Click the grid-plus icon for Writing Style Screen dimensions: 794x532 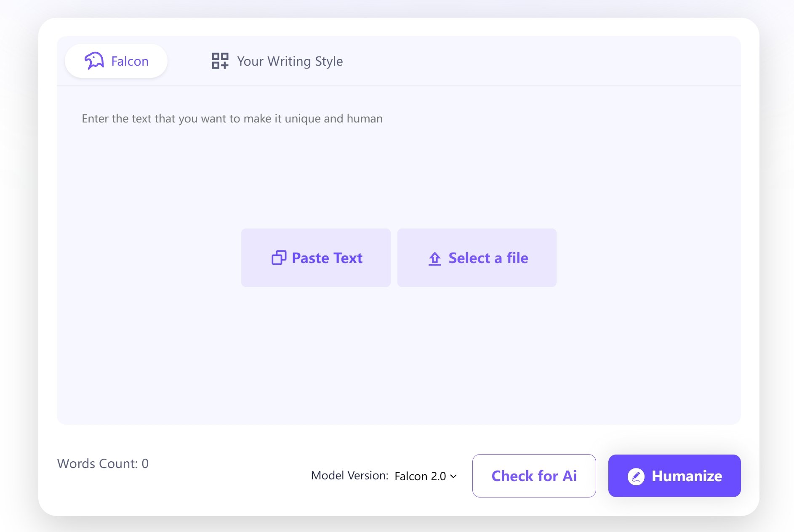pyautogui.click(x=220, y=61)
